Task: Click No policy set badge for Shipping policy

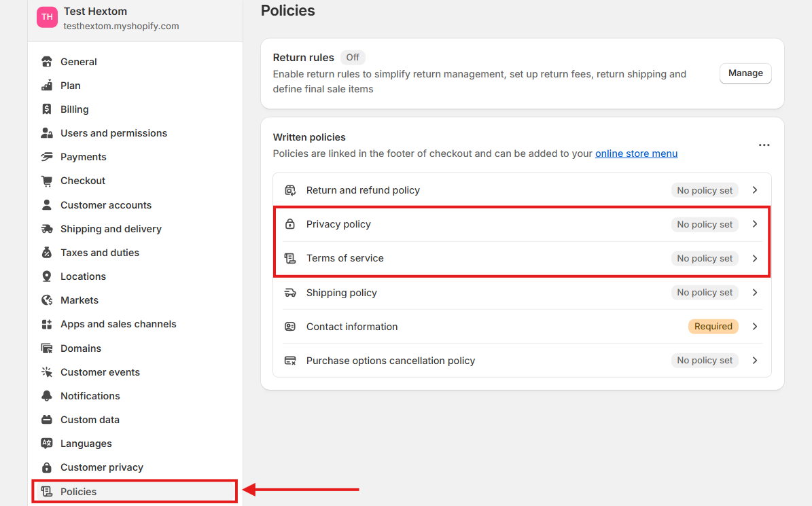Action: pos(704,292)
